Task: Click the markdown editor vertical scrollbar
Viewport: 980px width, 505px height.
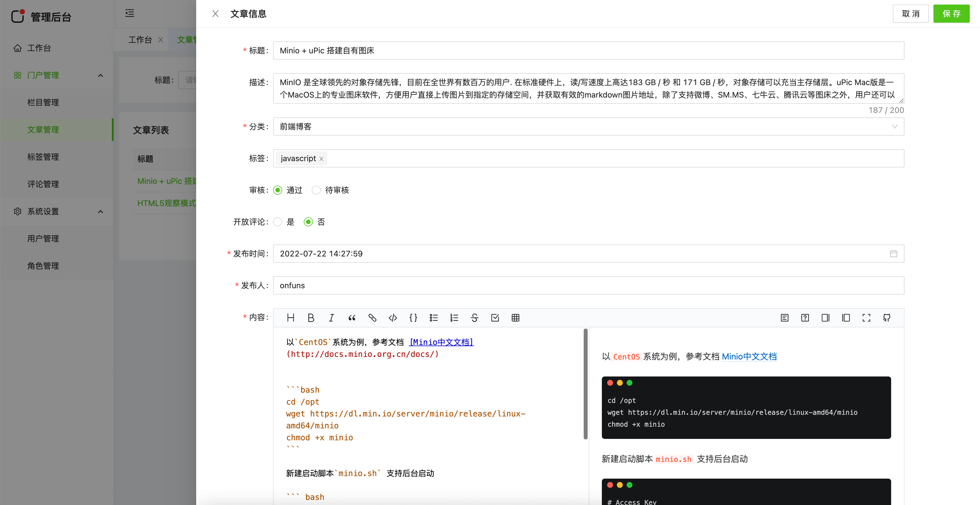Action: click(x=585, y=384)
